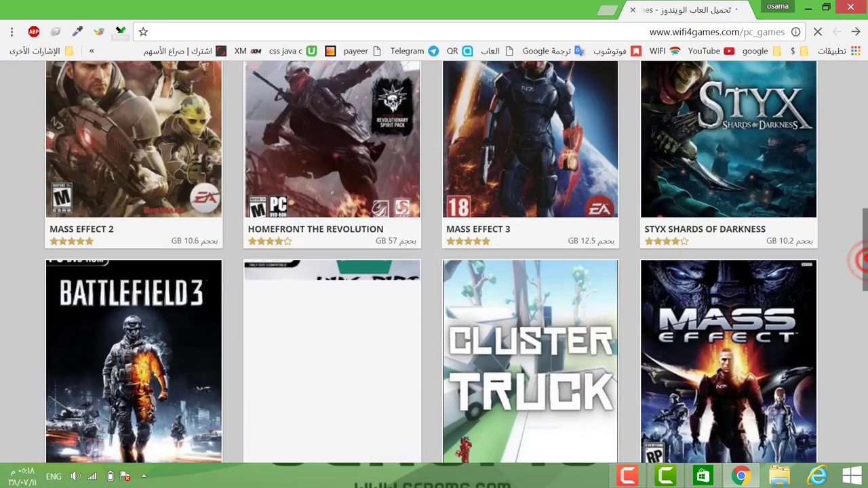868x488 pixels.
Task: Click the action center flag icon
Action: click(x=125, y=476)
